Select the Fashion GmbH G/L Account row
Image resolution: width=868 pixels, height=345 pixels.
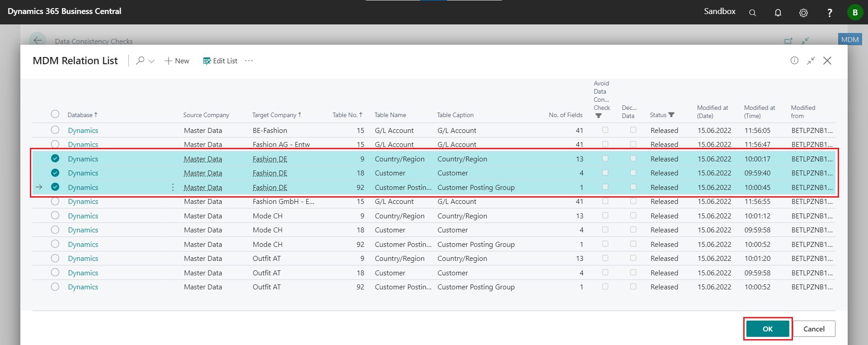click(x=55, y=201)
